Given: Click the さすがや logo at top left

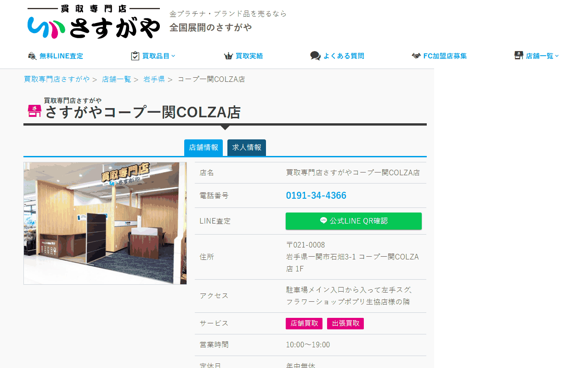Looking at the screenshot, I should click(x=94, y=22).
